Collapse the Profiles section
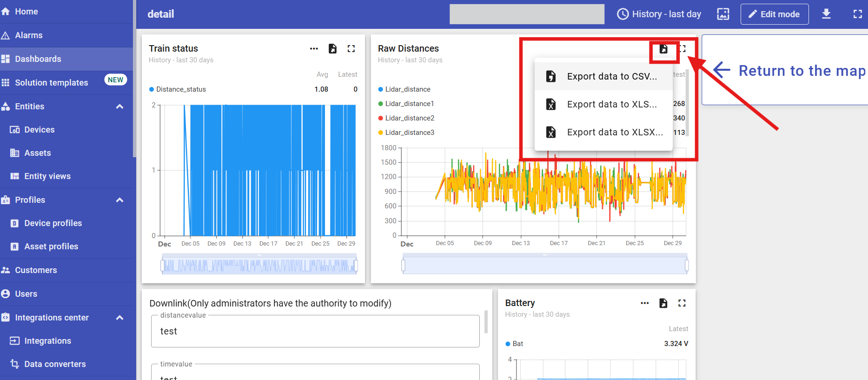This screenshot has width=868, height=380. (119, 200)
